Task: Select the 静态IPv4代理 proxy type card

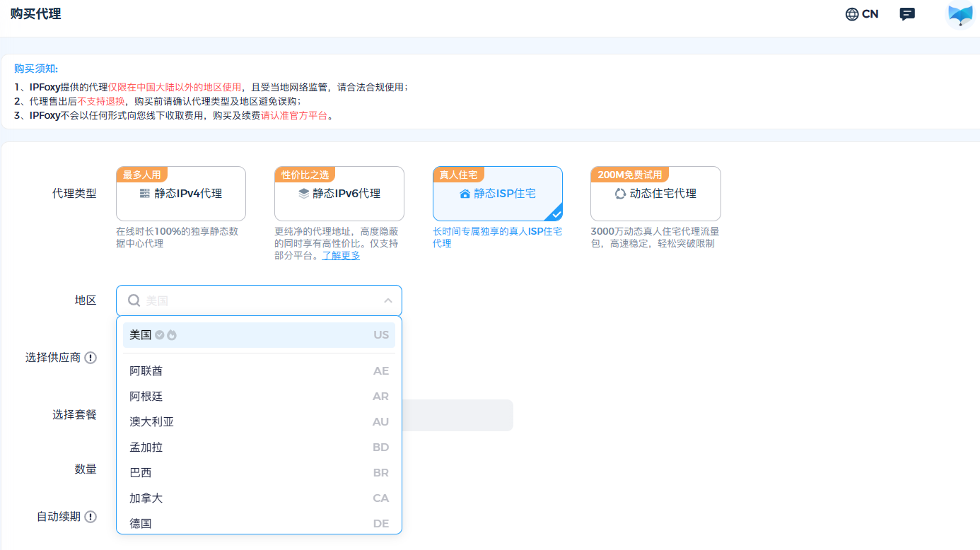Action: pos(181,194)
